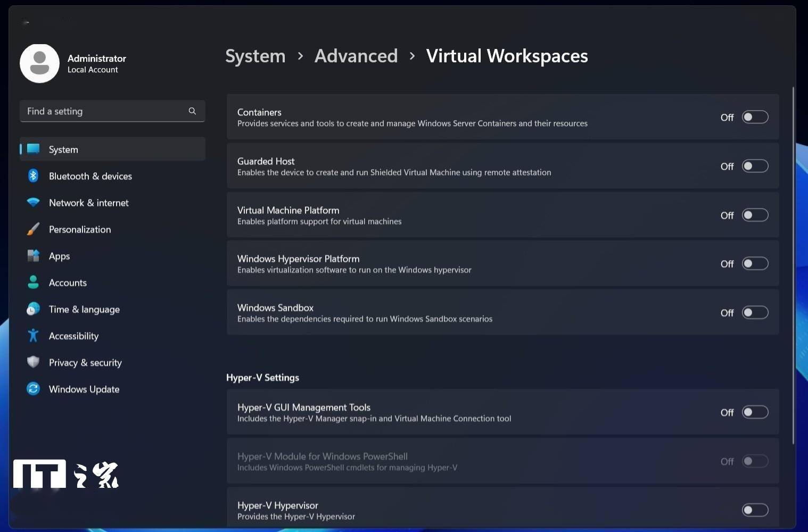Click the Accessibility figure icon
The height and width of the screenshot is (532, 808).
click(x=33, y=335)
